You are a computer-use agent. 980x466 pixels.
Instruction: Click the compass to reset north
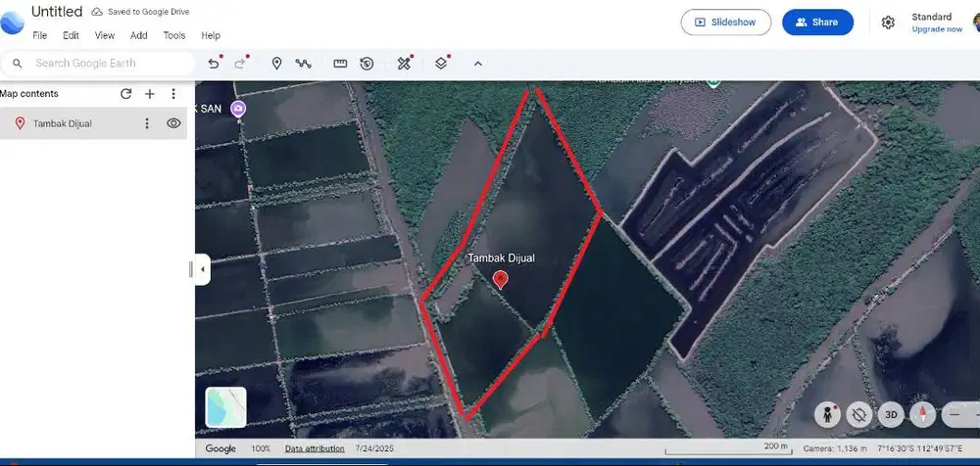click(x=922, y=414)
